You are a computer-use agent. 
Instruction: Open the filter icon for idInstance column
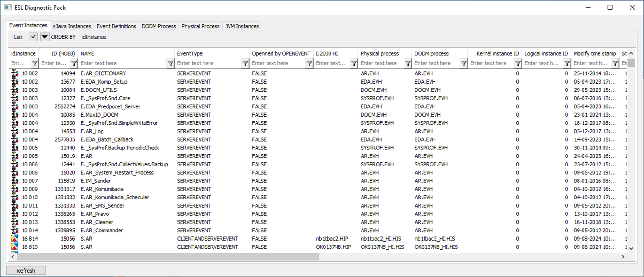point(34,63)
